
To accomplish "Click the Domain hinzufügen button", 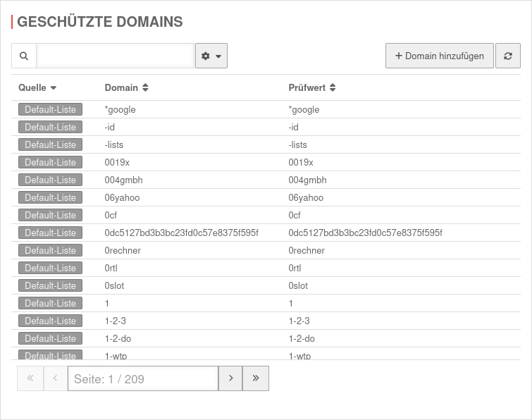I will point(439,56).
